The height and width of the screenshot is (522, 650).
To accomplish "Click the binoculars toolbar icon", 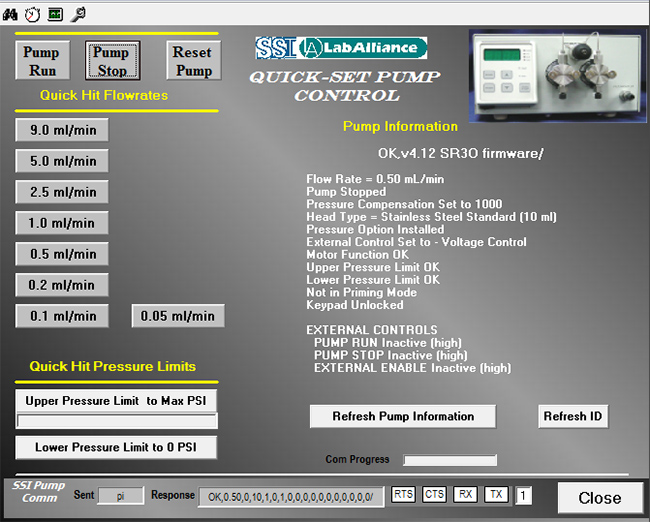I will click(x=10, y=15).
